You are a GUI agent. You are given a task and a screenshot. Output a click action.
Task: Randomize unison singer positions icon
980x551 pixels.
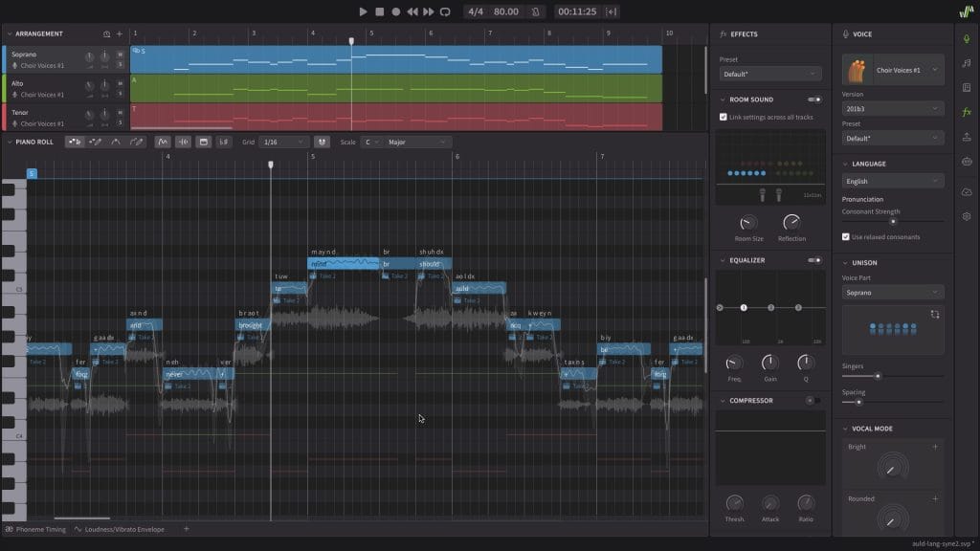point(935,314)
